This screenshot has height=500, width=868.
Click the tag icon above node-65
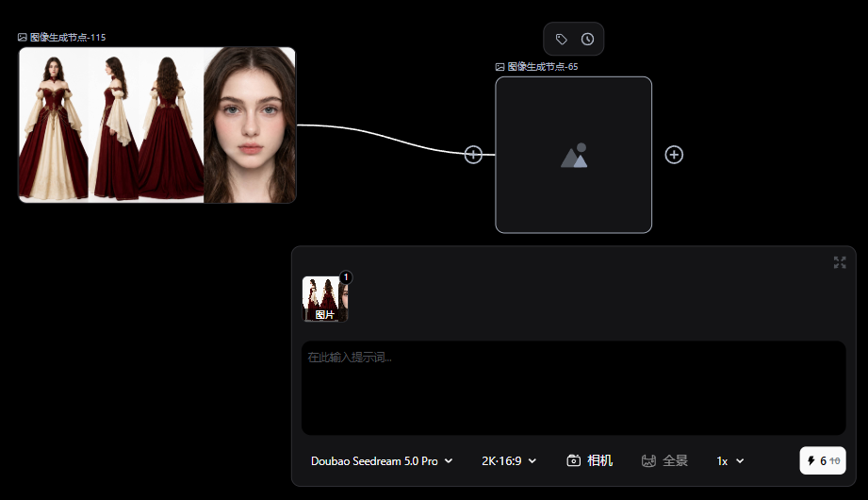(562, 39)
